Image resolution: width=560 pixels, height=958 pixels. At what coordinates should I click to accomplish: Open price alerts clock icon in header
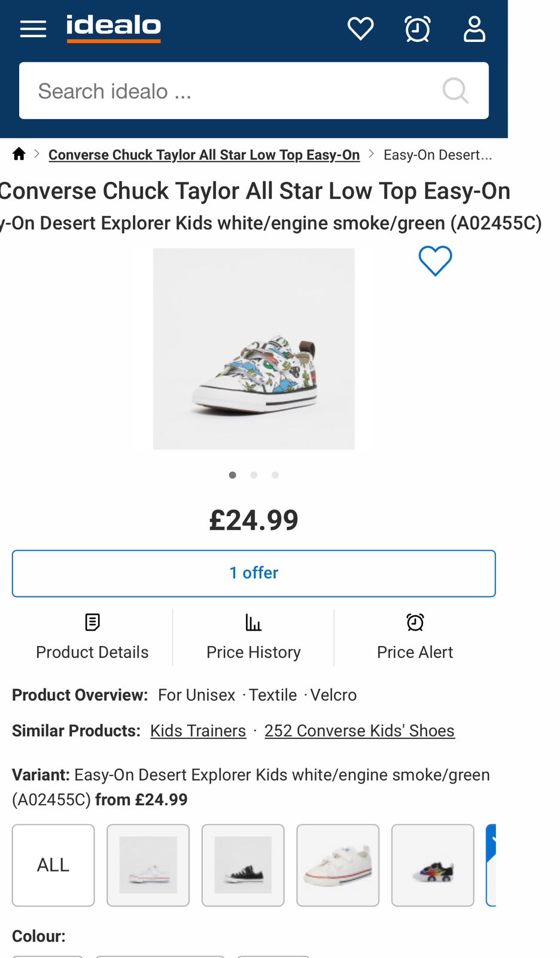[417, 29]
